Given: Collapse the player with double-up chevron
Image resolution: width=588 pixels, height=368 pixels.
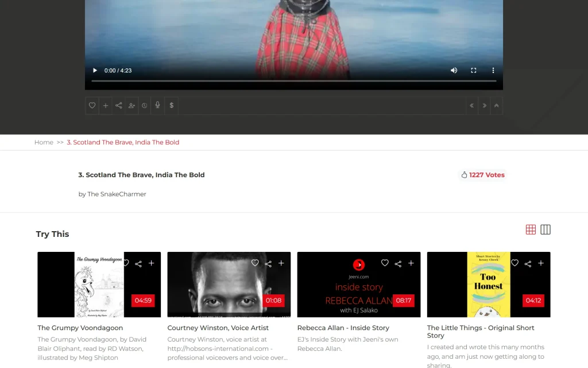Looking at the screenshot, I should point(497,106).
